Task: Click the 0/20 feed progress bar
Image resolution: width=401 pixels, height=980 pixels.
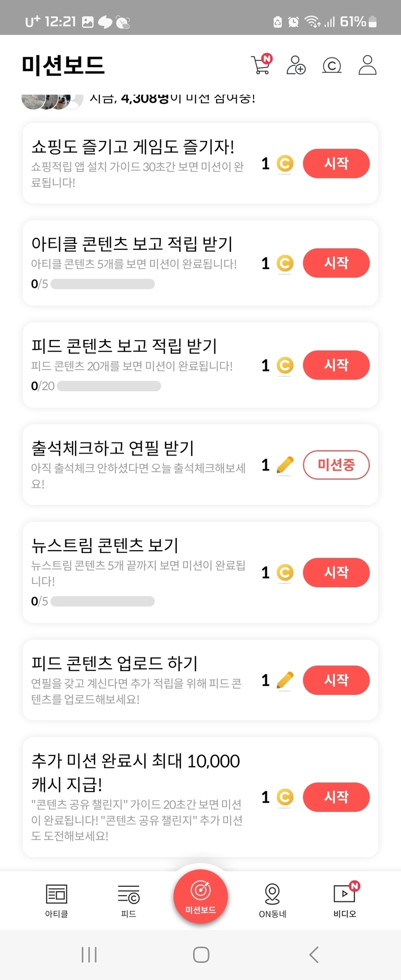Action: [x=109, y=386]
